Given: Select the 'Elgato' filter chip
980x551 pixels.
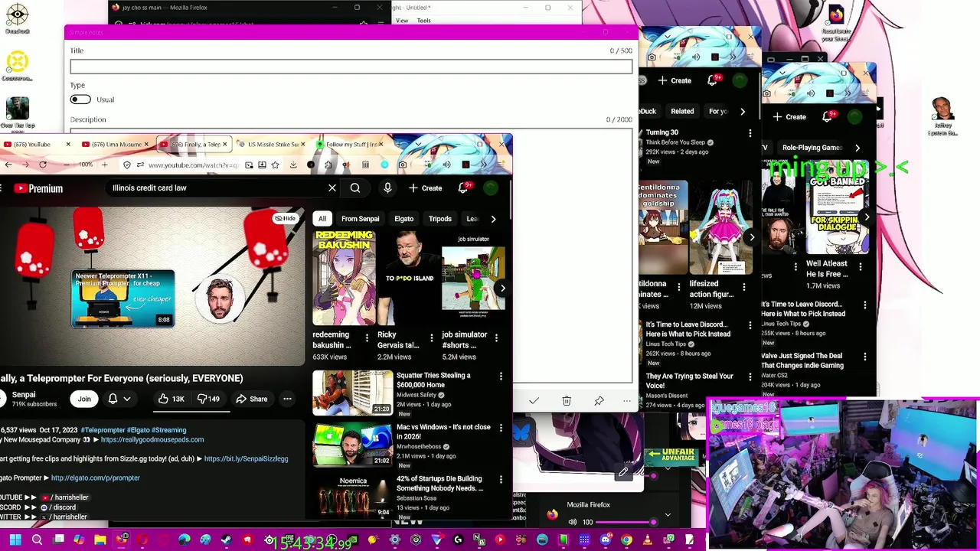Looking at the screenshot, I should 403,219.
